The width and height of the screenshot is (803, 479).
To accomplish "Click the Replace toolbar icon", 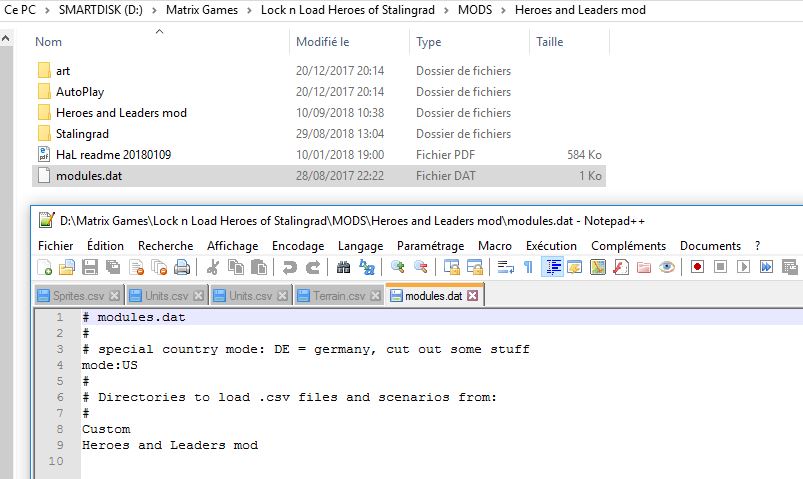I will pyautogui.click(x=367, y=267).
